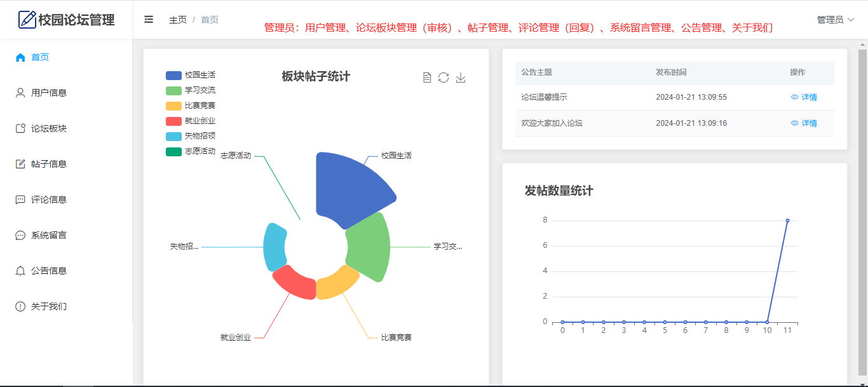The height and width of the screenshot is (387, 868).
Task: Open the 管理员 account dropdown
Action: [836, 20]
